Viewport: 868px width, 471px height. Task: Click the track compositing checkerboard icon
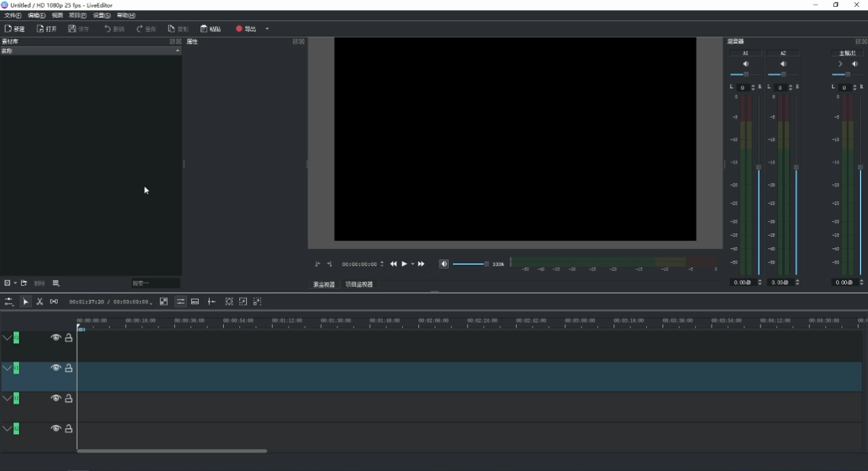point(164,302)
